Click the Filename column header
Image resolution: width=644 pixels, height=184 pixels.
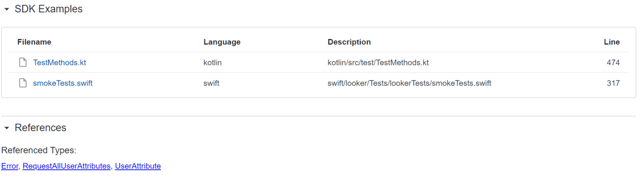[x=34, y=42]
